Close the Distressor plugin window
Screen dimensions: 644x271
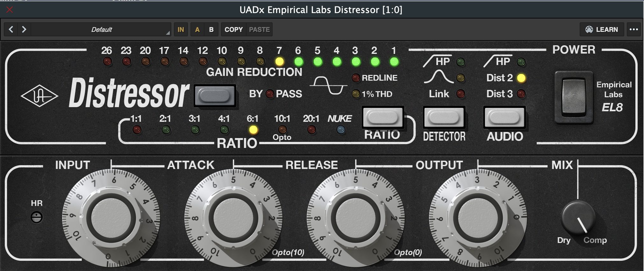click(x=10, y=10)
